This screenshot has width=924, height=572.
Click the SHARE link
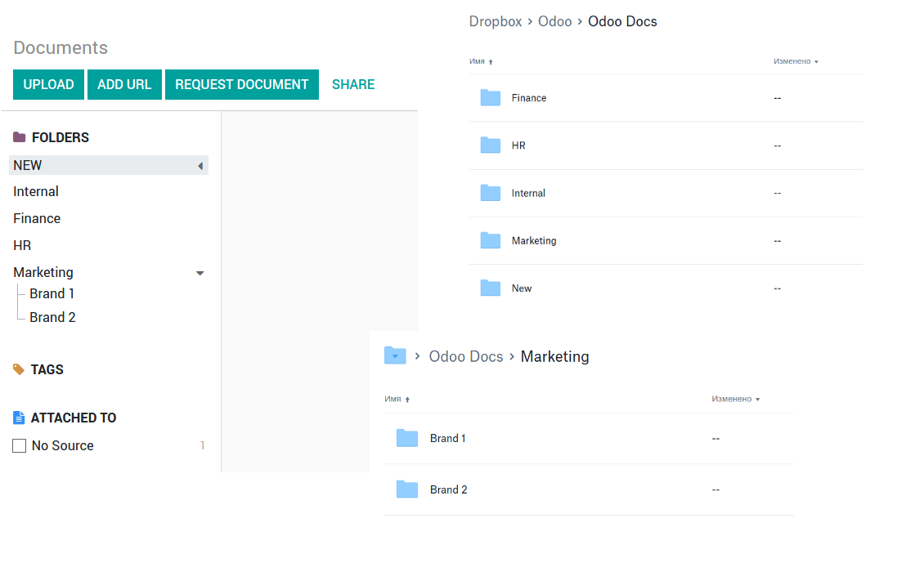point(353,85)
